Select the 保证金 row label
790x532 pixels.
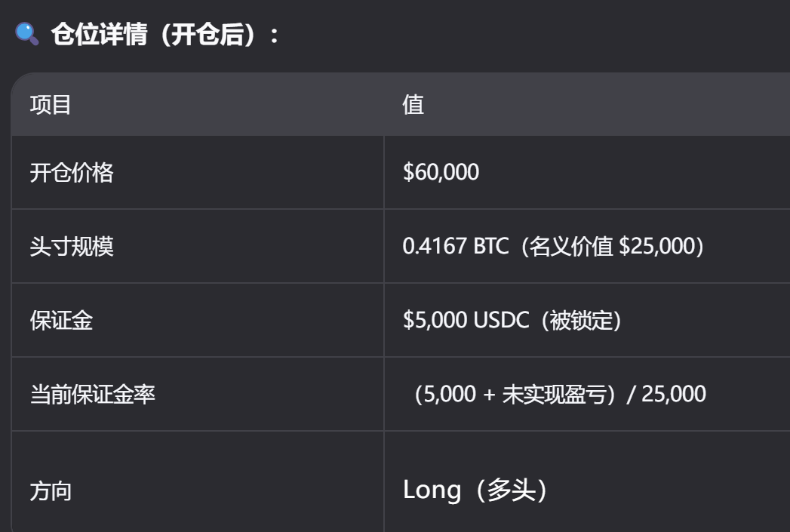point(61,321)
